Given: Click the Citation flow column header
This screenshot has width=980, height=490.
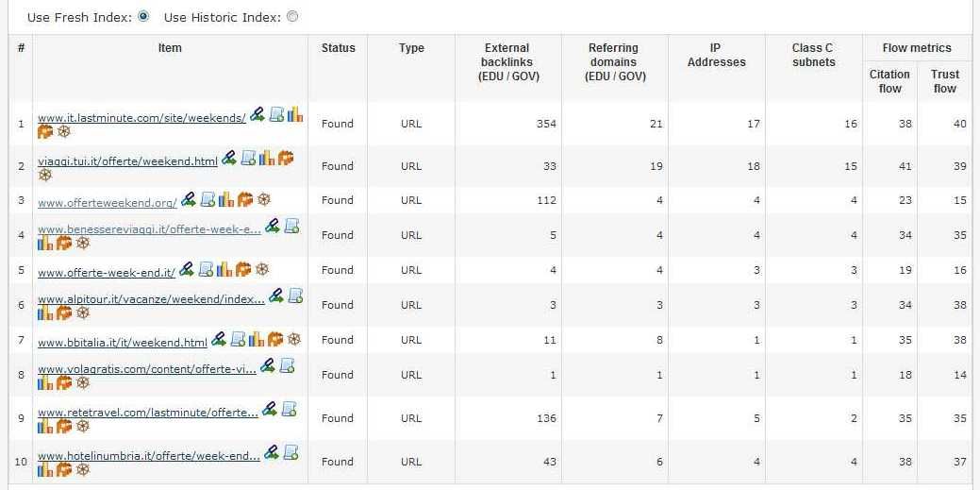Looking at the screenshot, I should (x=889, y=81).
